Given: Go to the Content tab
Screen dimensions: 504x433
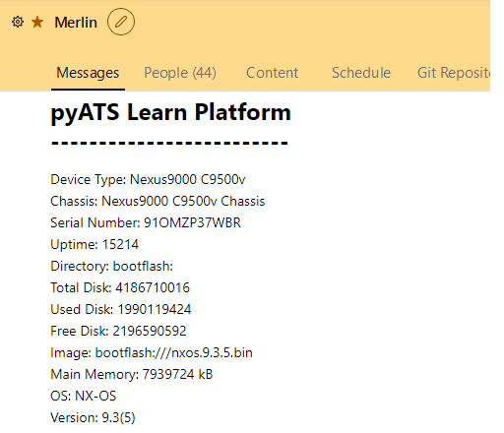Looking at the screenshot, I should [x=272, y=73].
